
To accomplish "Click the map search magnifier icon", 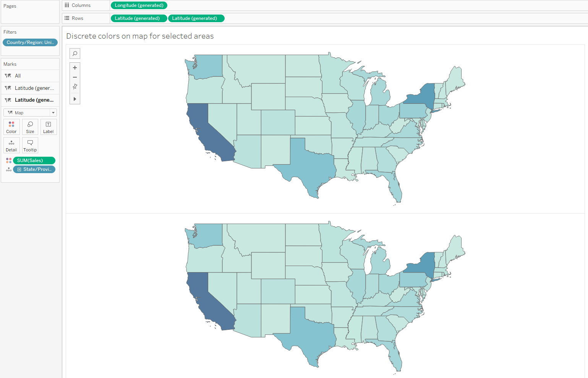I will [75, 54].
